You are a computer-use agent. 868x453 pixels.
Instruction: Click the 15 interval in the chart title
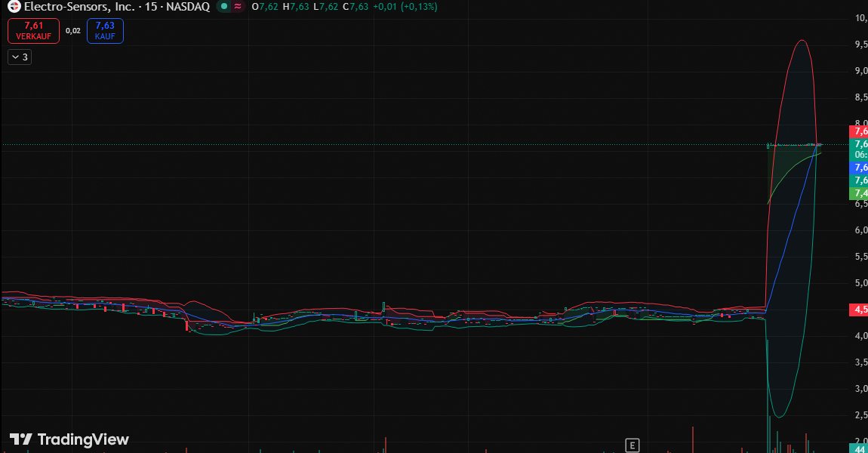pos(150,7)
